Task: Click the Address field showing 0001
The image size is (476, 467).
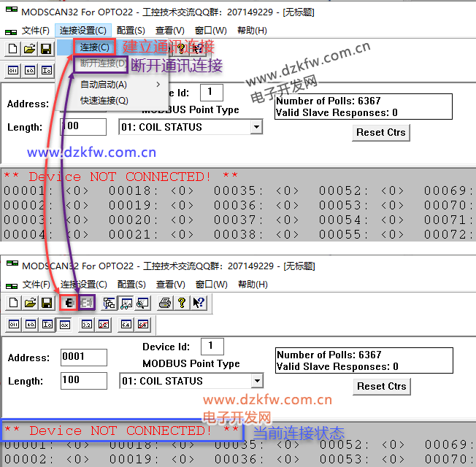Action: (x=83, y=357)
